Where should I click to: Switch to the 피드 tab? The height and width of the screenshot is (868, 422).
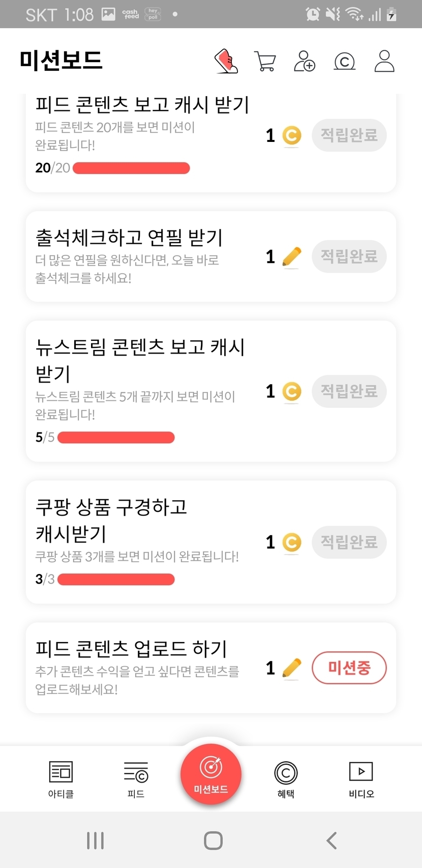[136, 778]
